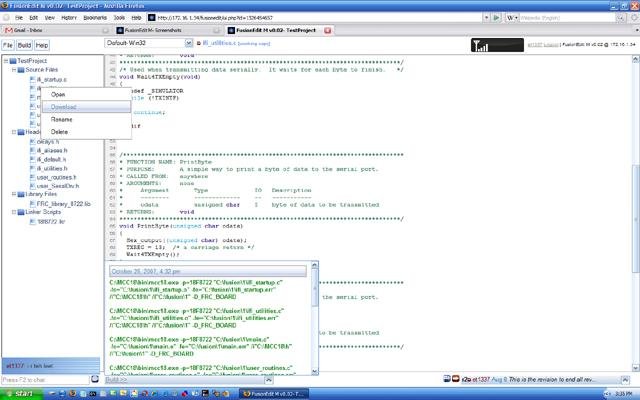
Task: Click the red comment icon in status bar
Action: coord(456,379)
